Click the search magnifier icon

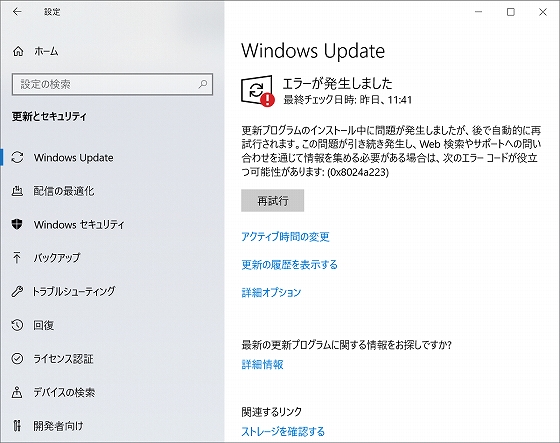(x=203, y=84)
